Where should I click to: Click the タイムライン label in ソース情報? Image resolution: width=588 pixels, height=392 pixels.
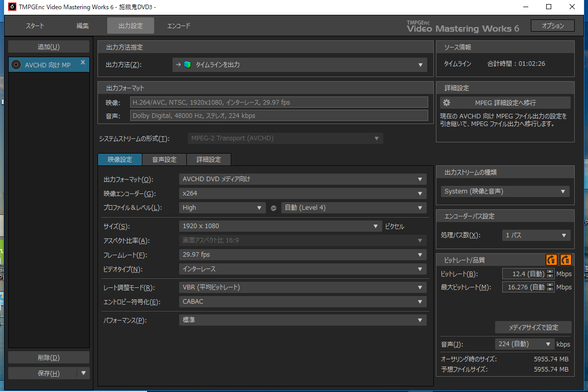pos(457,64)
